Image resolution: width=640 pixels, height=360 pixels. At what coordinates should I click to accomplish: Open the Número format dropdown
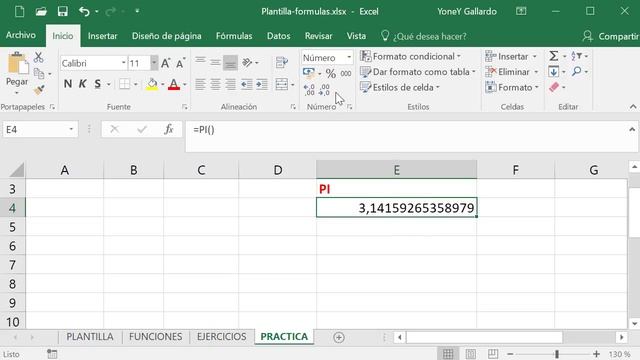tap(349, 58)
